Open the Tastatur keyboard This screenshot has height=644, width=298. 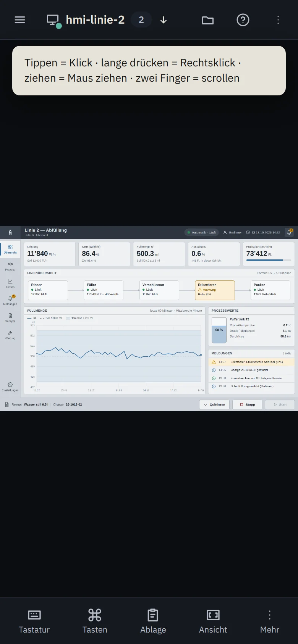(x=34, y=621)
